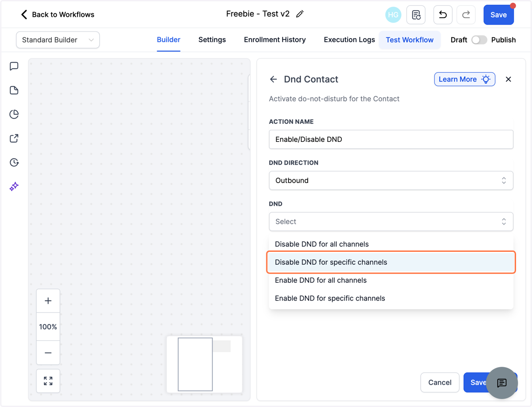Click the canvas minimap thumbnail

tap(204, 364)
